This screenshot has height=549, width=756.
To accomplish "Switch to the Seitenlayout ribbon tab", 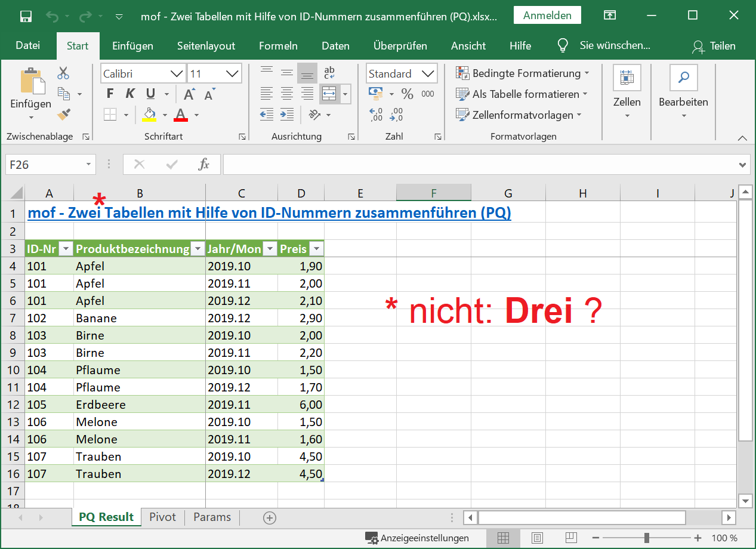I will [x=206, y=46].
